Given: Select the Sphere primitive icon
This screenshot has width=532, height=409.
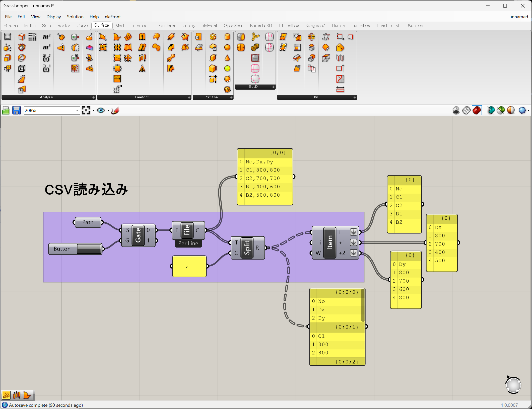Looking at the screenshot, I should pyautogui.click(x=227, y=47).
